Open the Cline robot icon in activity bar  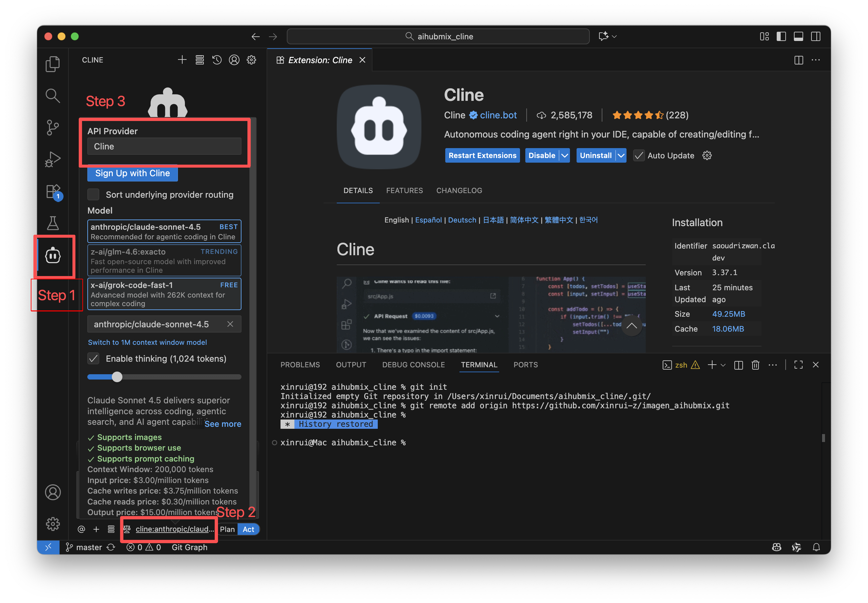click(x=53, y=256)
